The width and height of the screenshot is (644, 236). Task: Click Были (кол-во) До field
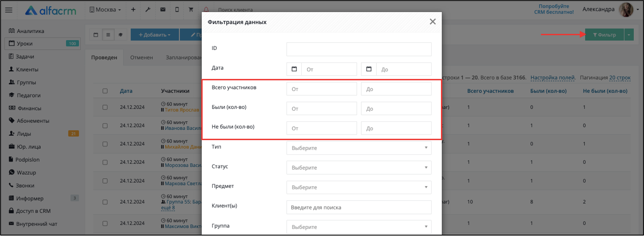pyautogui.click(x=396, y=108)
